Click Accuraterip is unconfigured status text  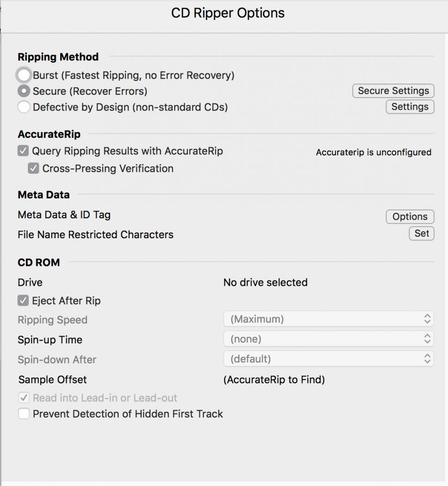click(x=373, y=152)
